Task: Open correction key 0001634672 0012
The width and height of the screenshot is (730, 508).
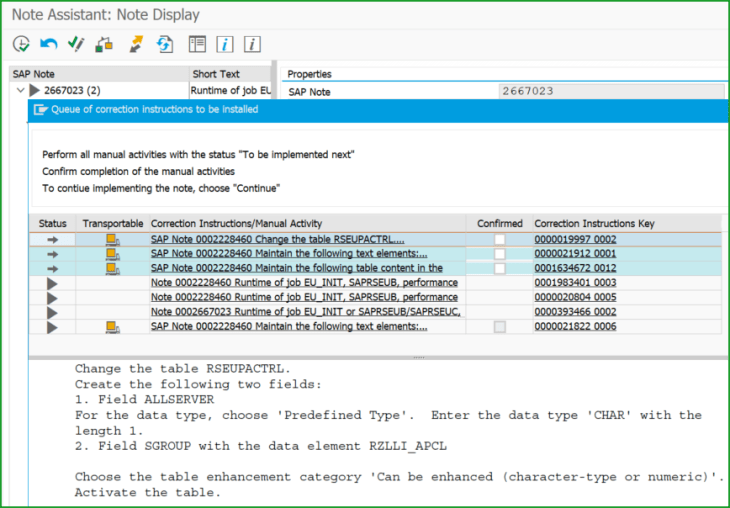Action: point(575,268)
